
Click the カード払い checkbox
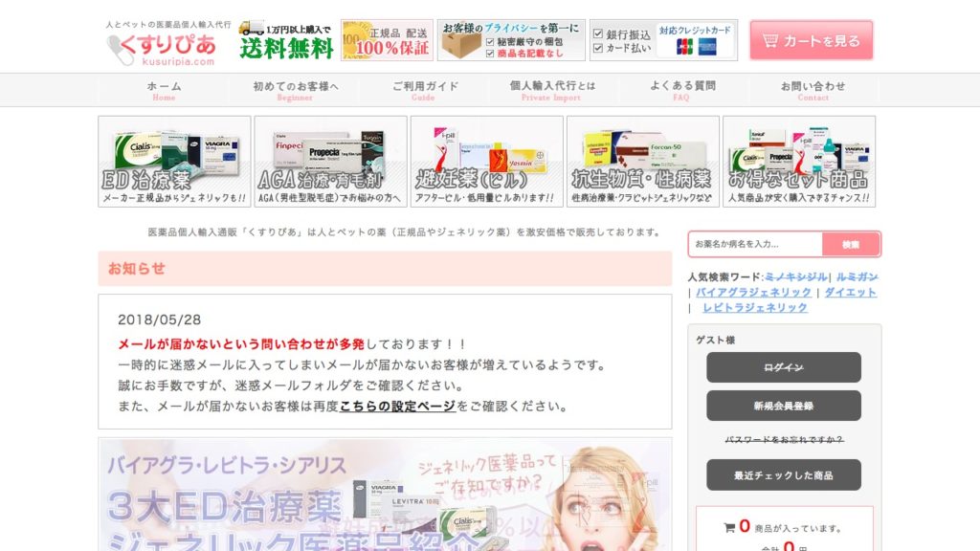[598, 48]
